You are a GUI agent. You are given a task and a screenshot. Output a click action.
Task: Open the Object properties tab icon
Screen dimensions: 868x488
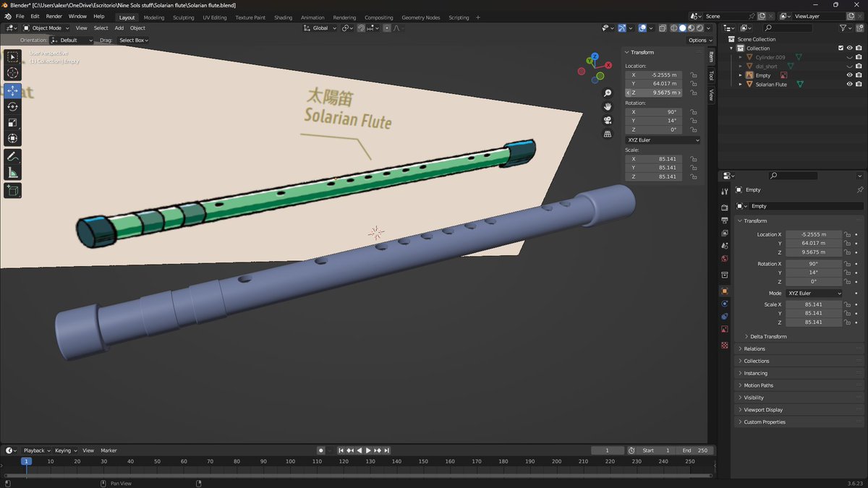(x=725, y=291)
